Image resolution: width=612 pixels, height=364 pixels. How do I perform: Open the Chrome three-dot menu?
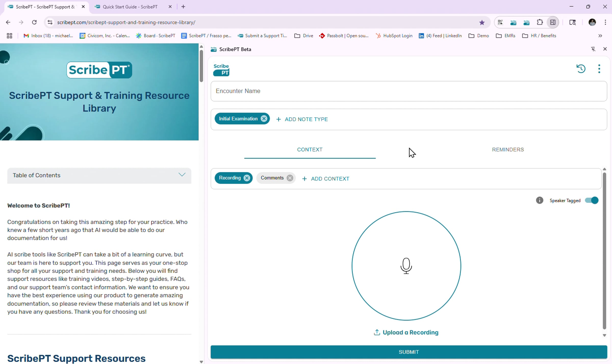[605, 22]
